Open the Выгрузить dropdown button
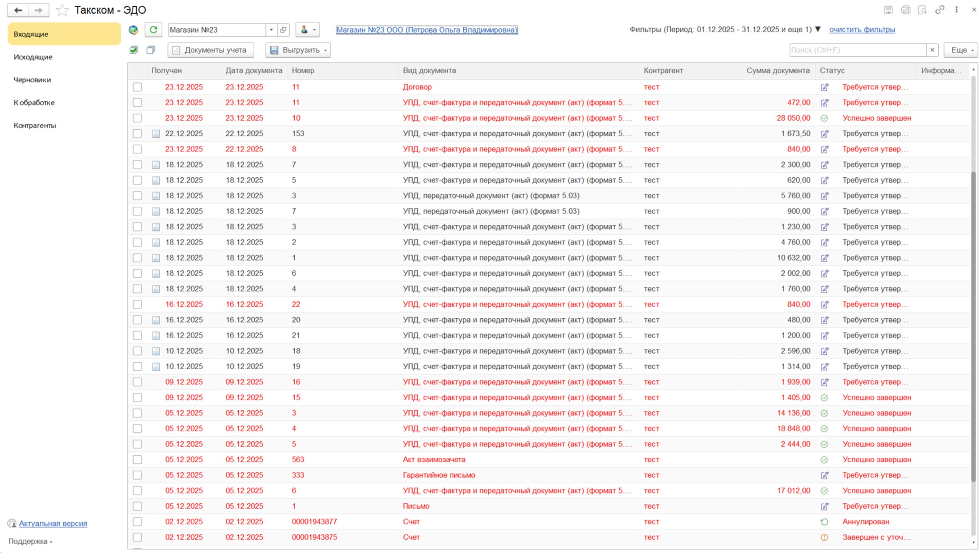 298,50
